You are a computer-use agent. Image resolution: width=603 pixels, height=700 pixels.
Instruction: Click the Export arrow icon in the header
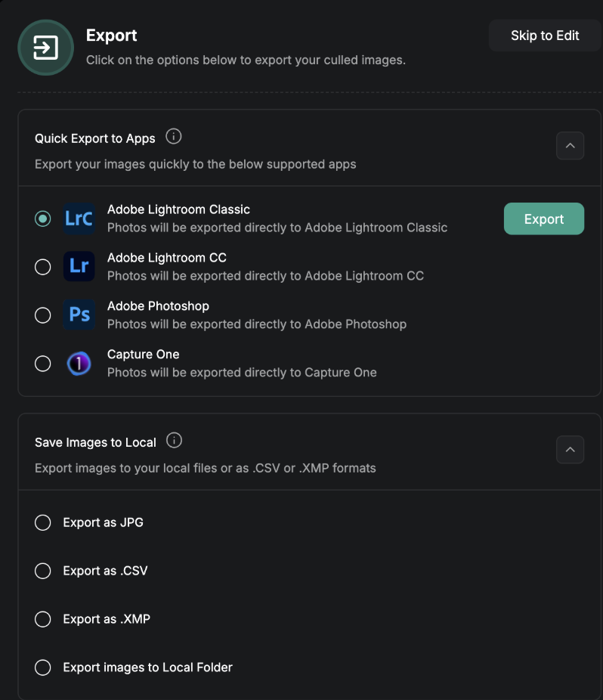[x=44, y=48]
